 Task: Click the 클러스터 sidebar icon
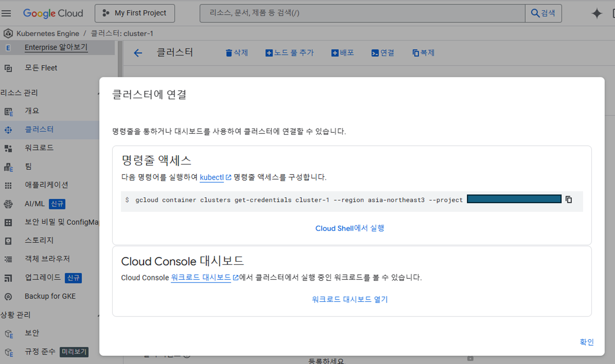click(8, 130)
